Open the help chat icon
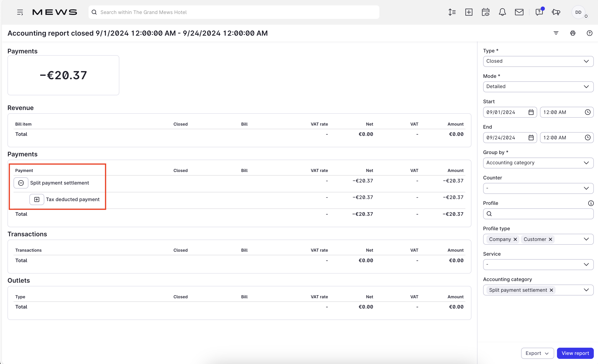This screenshot has width=598, height=364. (539, 12)
